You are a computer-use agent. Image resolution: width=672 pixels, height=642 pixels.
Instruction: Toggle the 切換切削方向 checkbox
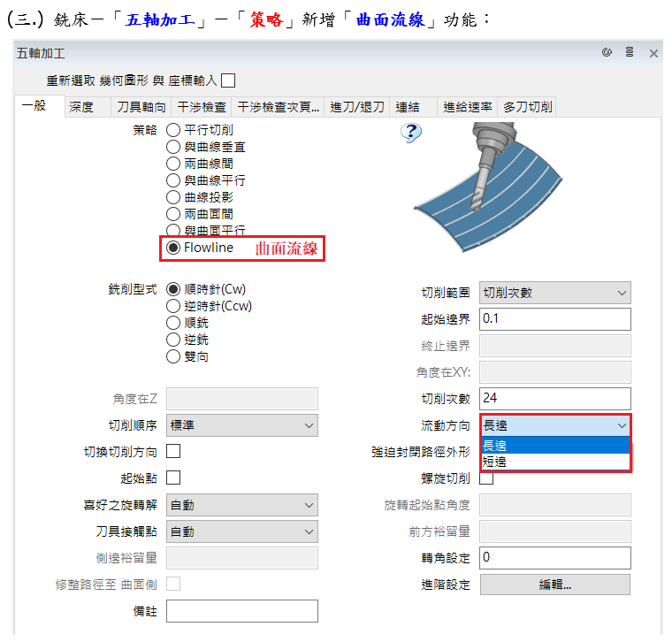coord(173,452)
